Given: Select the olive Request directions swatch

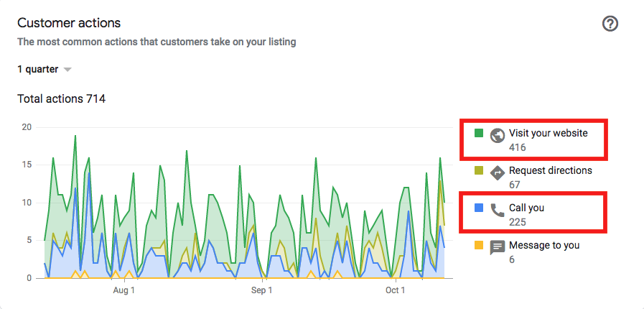Looking at the screenshot, I should tap(478, 170).
